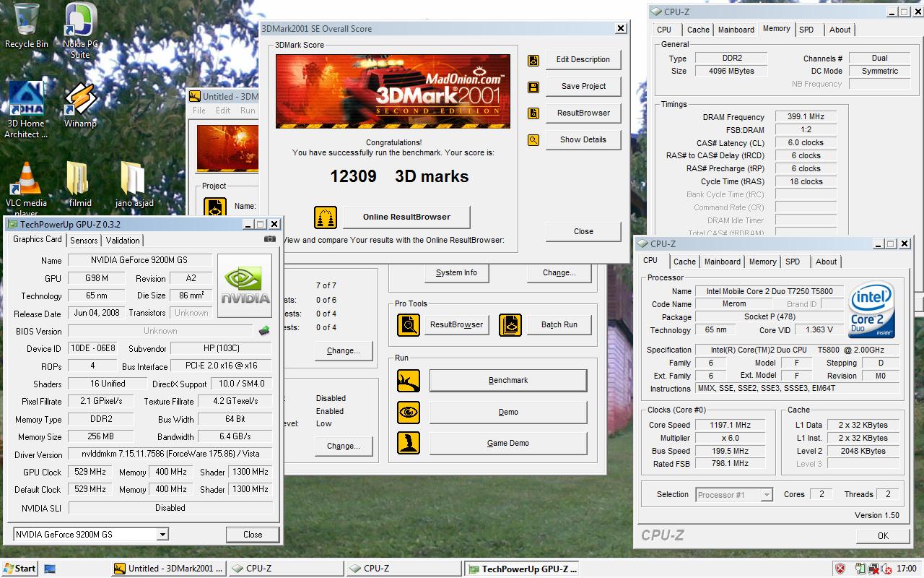The image size is (924, 578).
Task: Click the Batch Run button
Action: pyautogui.click(x=559, y=325)
